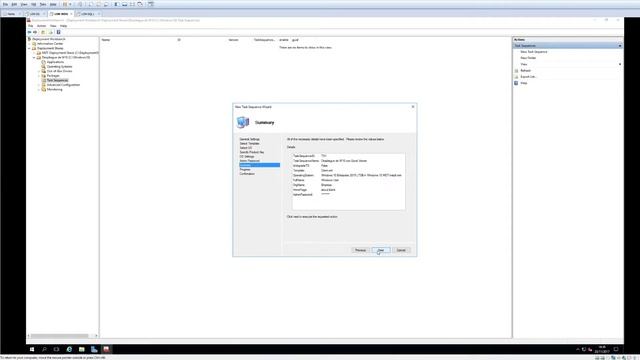Select Operating Systems in the tree
This screenshot has width=640, height=360.
click(x=60, y=67)
